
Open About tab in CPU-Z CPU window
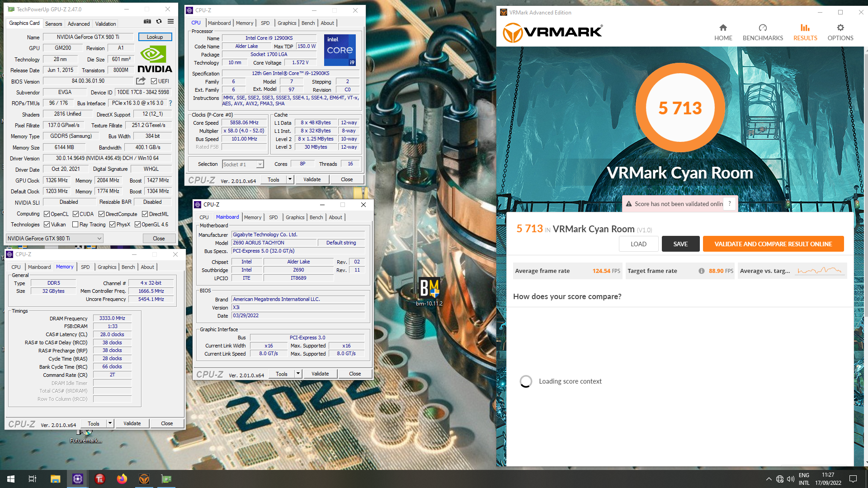point(327,23)
